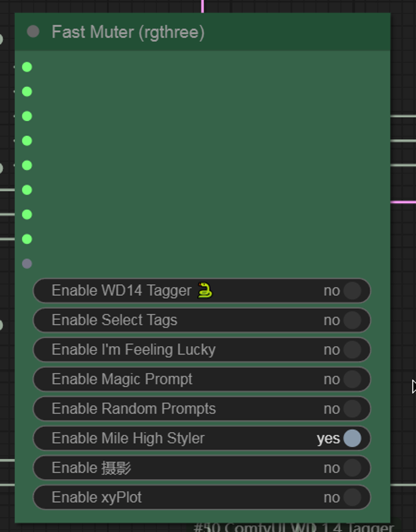Click the snake emoji on the WD14 Tagger row

[x=205, y=290]
